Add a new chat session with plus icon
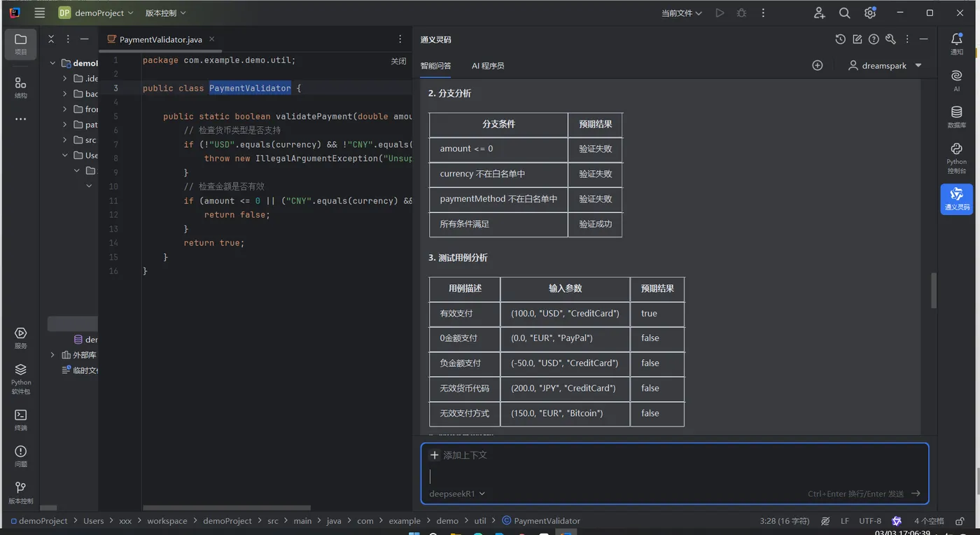The width and height of the screenshot is (980, 535). click(818, 65)
